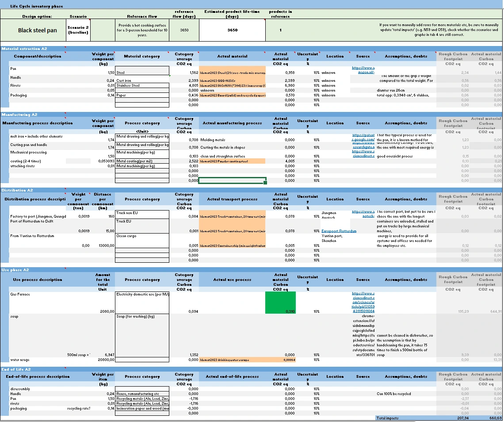Select the 20800,00 water usage amount
Viewport: 504px width, 422px height.
(x=106, y=360)
